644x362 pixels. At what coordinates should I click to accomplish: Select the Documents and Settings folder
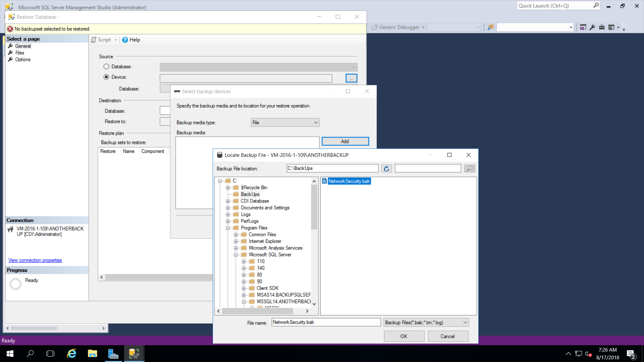[x=265, y=208]
